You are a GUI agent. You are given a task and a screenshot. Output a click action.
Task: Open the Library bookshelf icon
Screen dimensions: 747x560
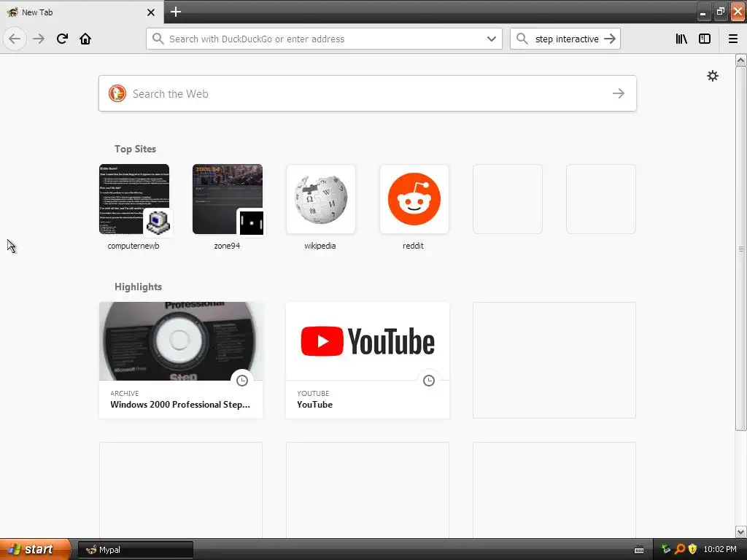click(x=681, y=39)
